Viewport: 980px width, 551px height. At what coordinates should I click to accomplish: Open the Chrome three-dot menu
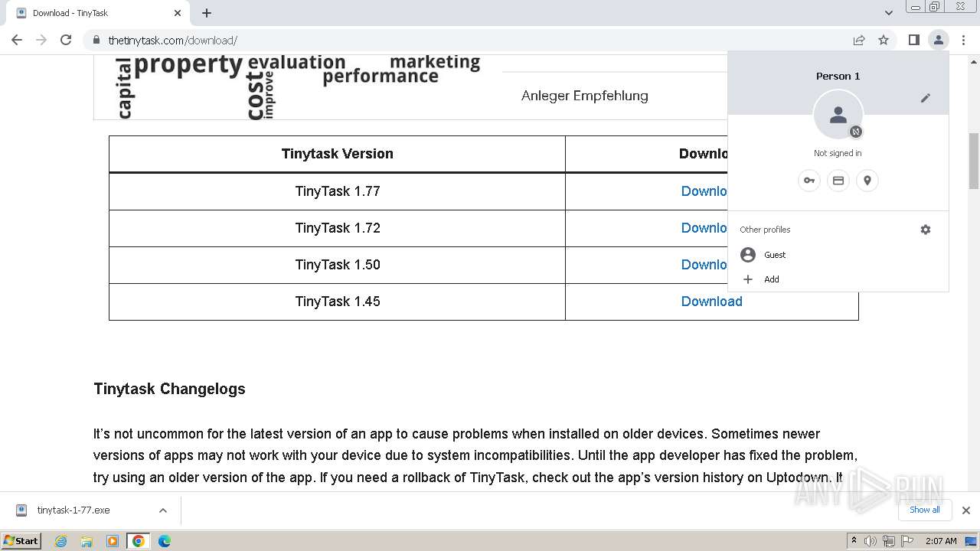(x=963, y=40)
